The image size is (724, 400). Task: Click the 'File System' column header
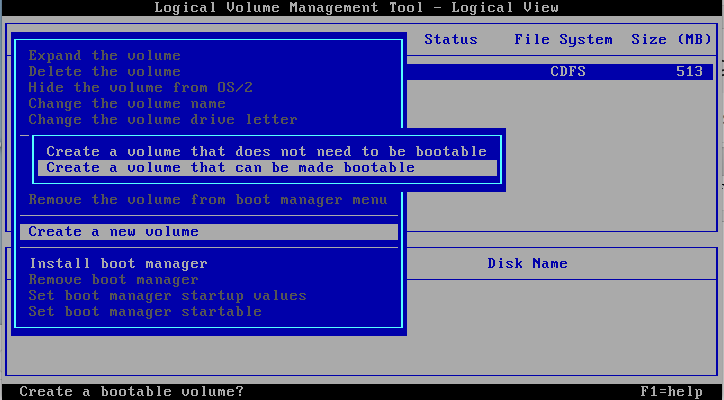563,40
